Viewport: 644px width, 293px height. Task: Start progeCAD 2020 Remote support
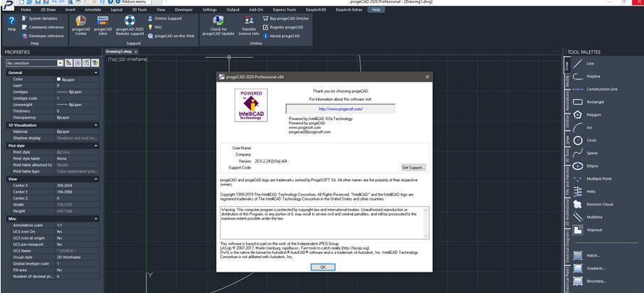pos(130,26)
